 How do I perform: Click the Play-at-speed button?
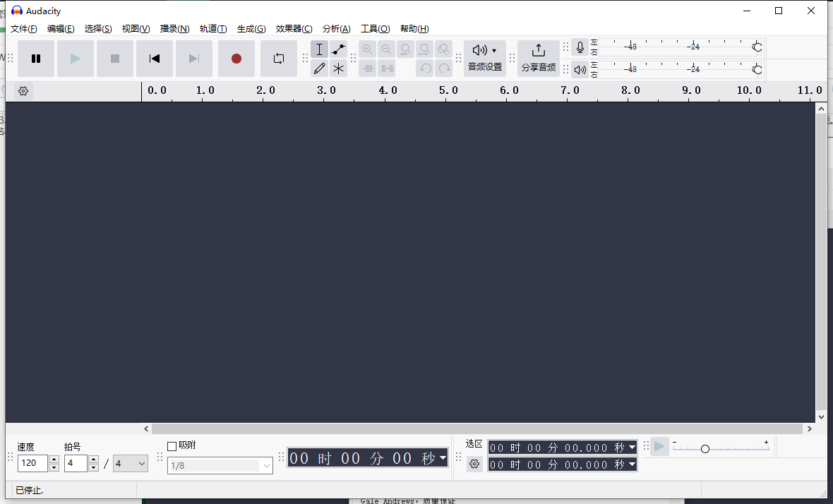tap(659, 446)
